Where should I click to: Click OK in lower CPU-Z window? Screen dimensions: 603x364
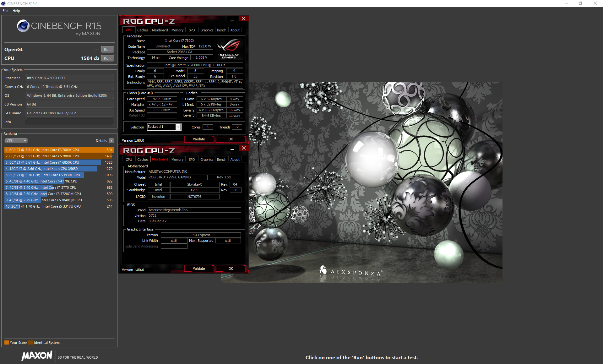click(231, 269)
